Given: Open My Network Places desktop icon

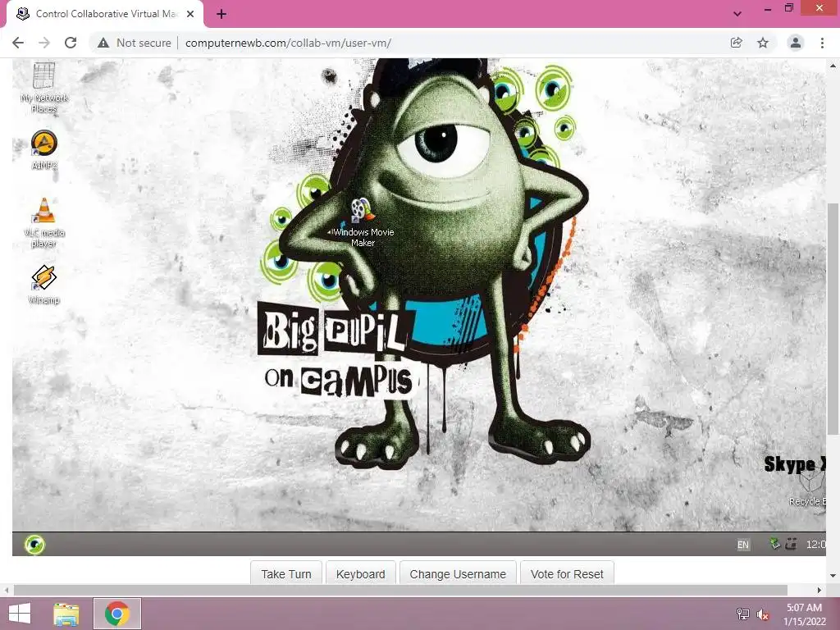Looking at the screenshot, I should [x=44, y=88].
